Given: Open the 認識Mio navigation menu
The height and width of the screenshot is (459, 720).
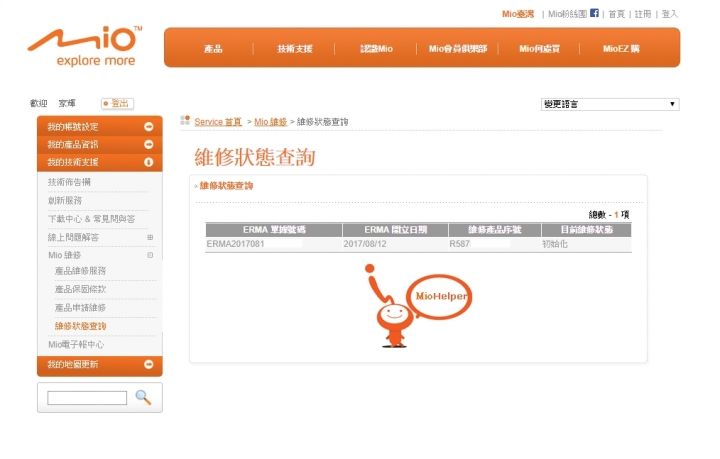Looking at the screenshot, I should pos(377,49).
